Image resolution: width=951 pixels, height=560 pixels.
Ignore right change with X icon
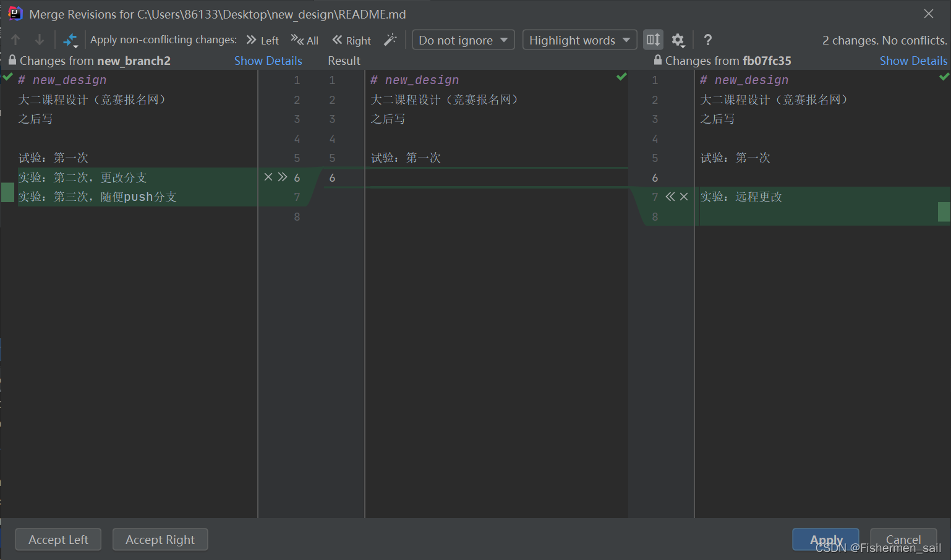(684, 197)
